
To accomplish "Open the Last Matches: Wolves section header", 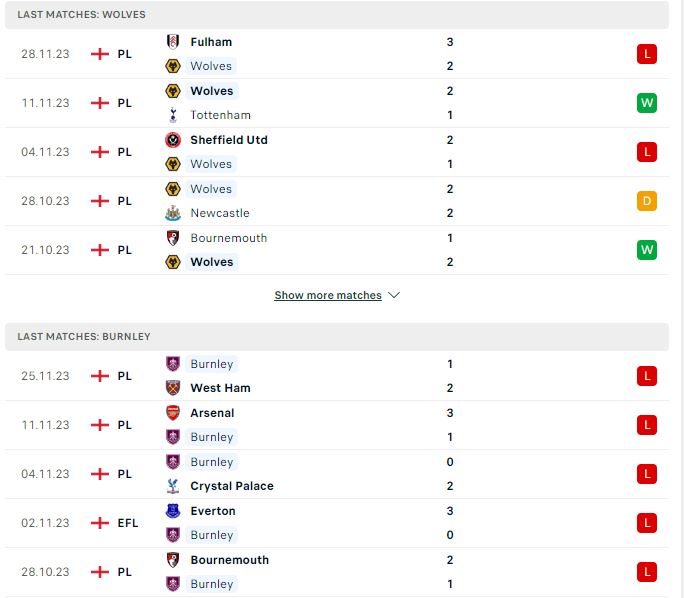I will [x=337, y=14].
